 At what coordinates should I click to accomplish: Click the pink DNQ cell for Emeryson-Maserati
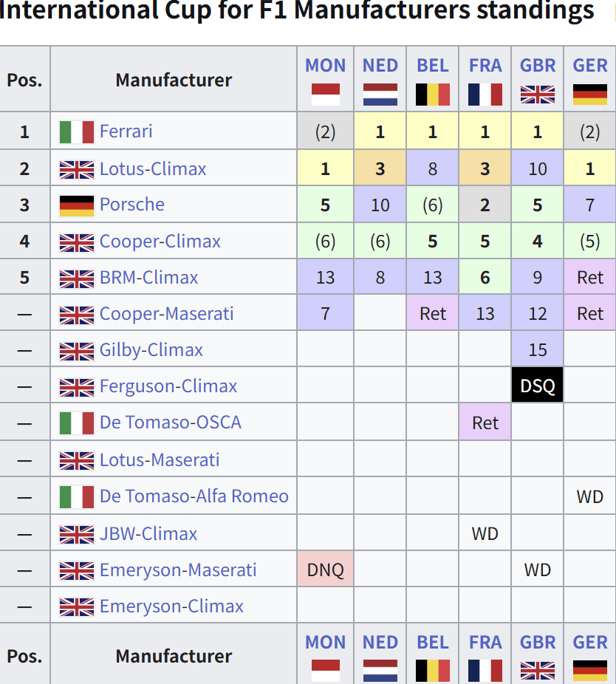tap(326, 570)
